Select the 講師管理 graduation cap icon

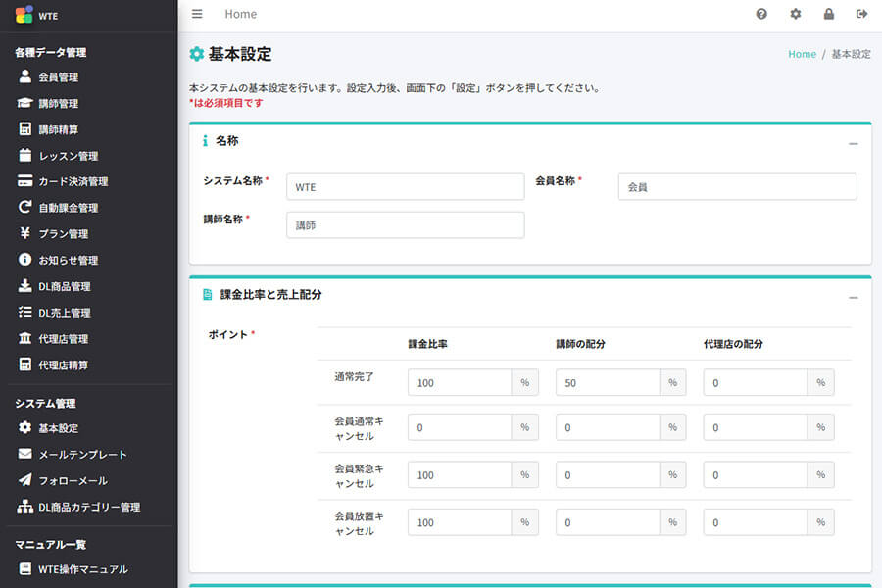24,102
